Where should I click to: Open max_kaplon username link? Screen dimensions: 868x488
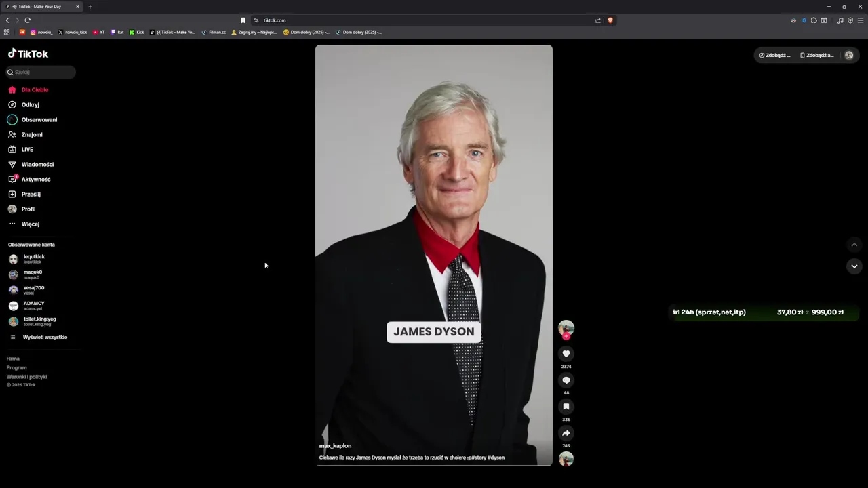335,446
